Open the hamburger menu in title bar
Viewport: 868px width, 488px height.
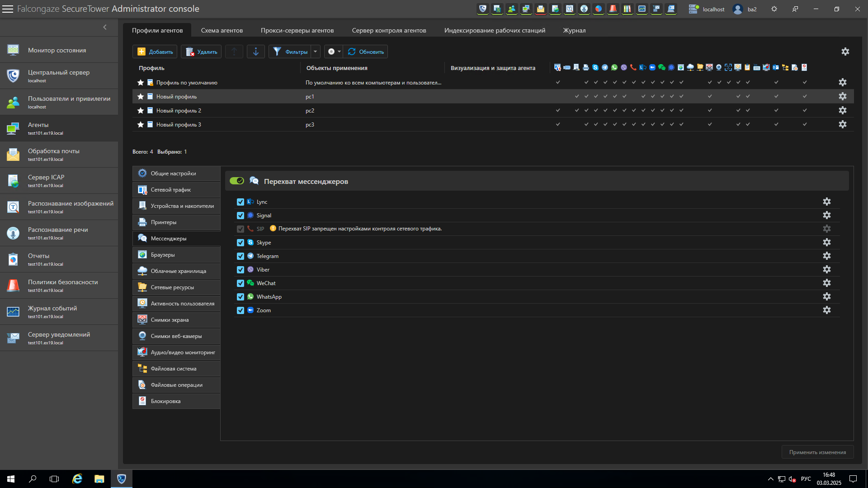pyautogui.click(x=8, y=9)
